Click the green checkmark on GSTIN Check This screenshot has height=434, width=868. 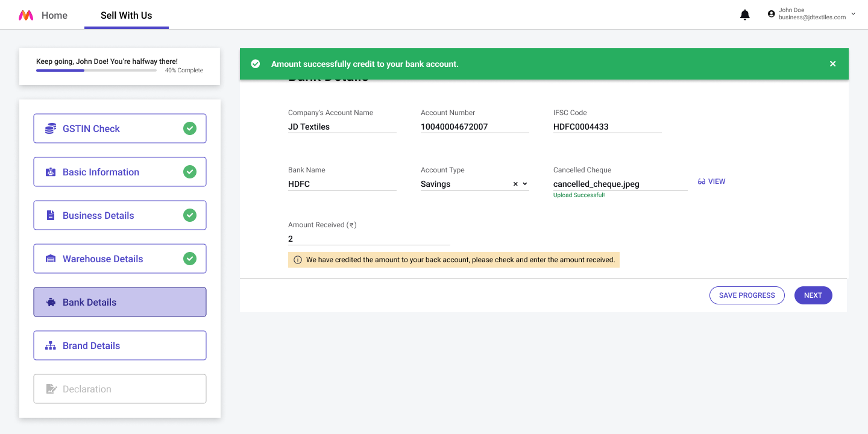pyautogui.click(x=190, y=128)
